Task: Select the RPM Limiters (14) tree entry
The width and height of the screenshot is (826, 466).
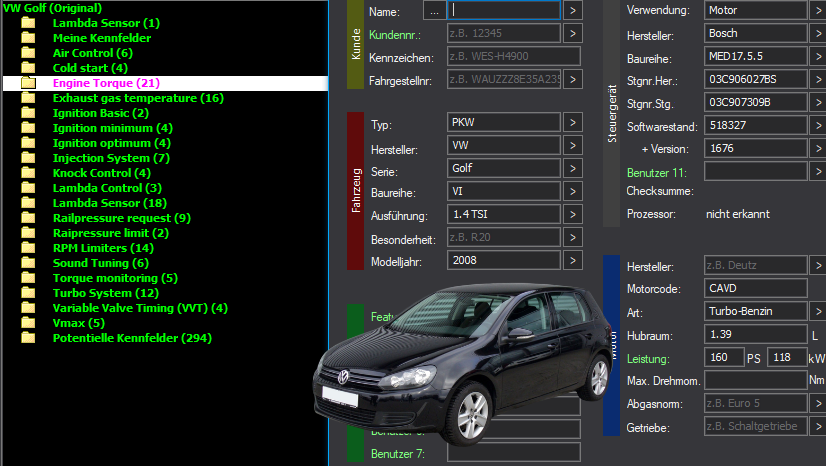Action: coord(103,248)
